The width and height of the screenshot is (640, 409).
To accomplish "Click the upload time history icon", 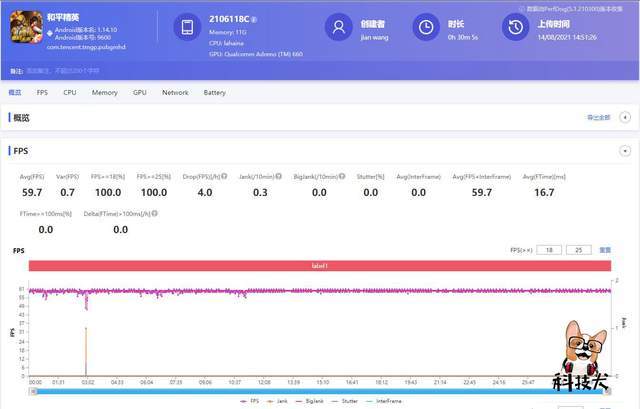I will click(x=515, y=27).
